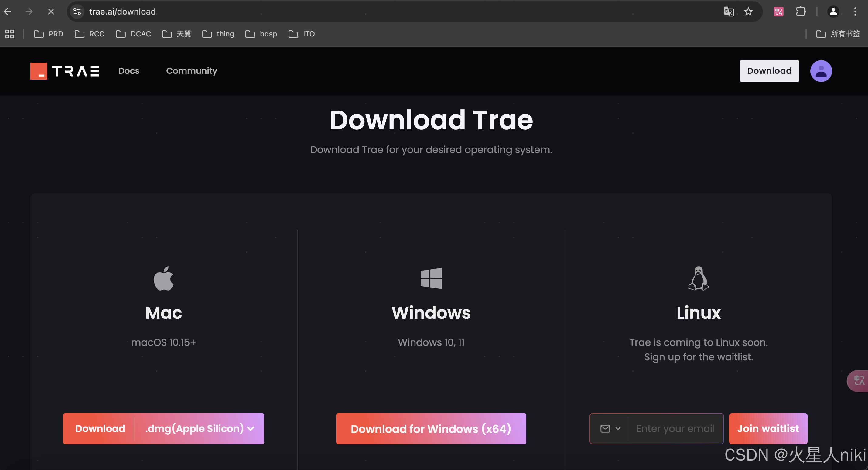868x470 pixels.
Task: Open the Google Translate icon in address bar
Action: tap(729, 11)
